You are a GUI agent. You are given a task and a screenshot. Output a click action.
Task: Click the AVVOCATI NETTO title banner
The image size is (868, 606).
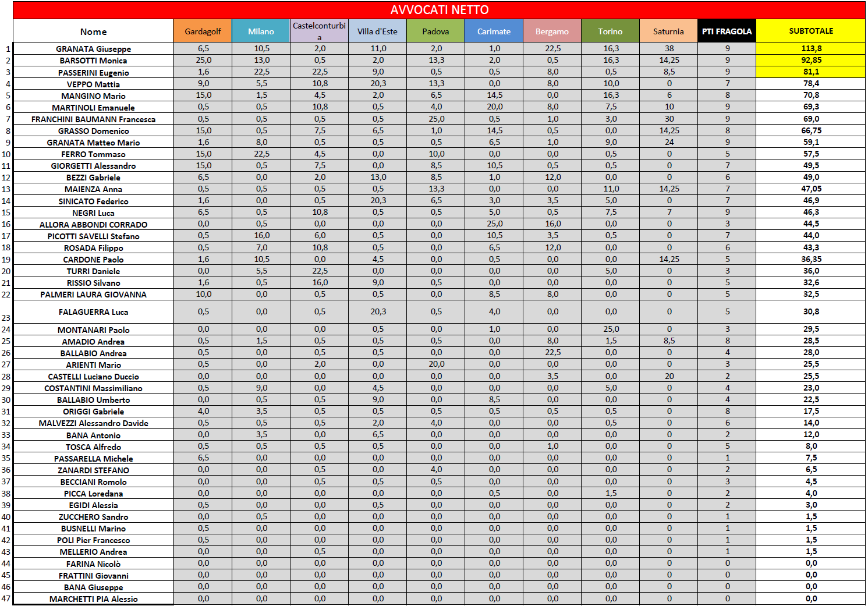click(x=439, y=10)
